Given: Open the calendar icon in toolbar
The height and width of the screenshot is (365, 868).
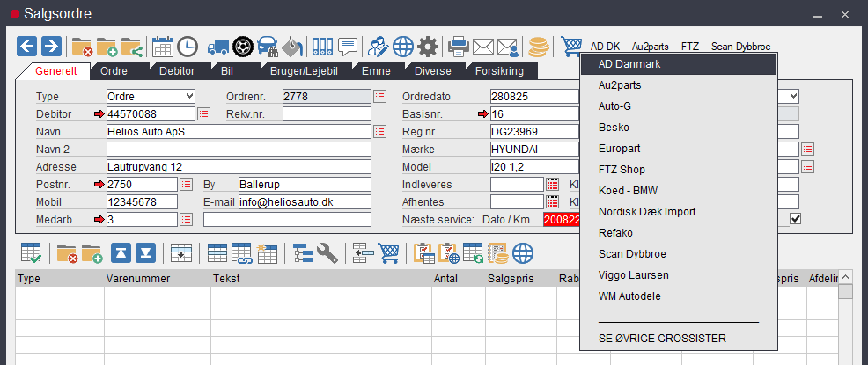Looking at the screenshot, I should [x=163, y=47].
